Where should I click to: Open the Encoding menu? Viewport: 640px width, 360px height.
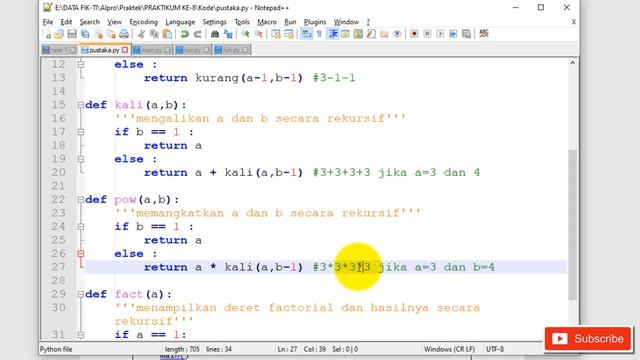pos(143,22)
